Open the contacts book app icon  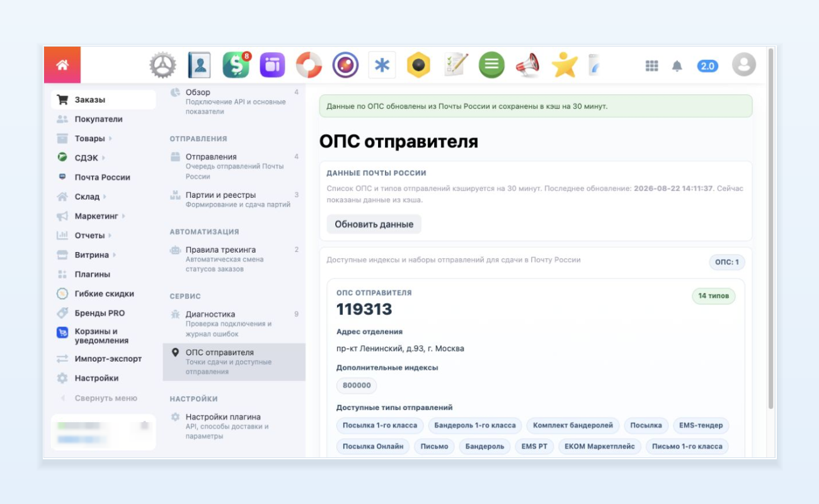(199, 65)
